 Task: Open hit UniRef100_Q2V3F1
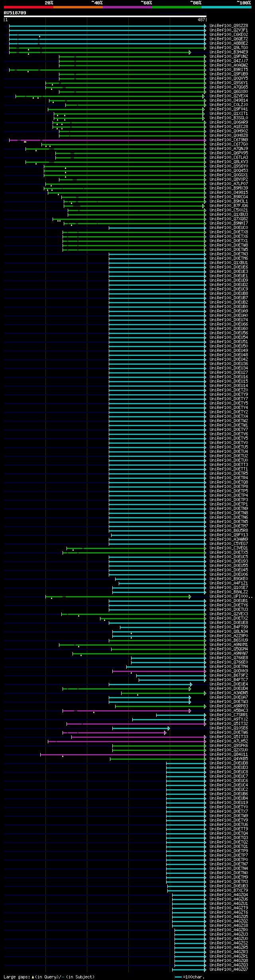(x=229, y=30)
